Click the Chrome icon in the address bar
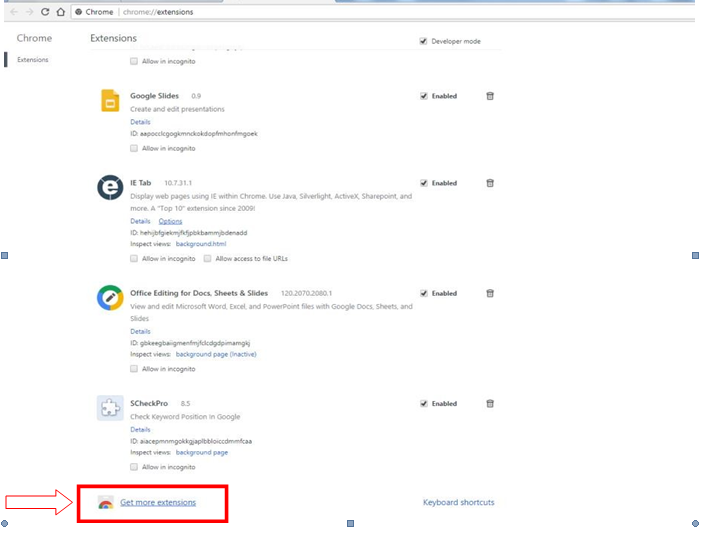The image size is (707, 535). tap(78, 12)
